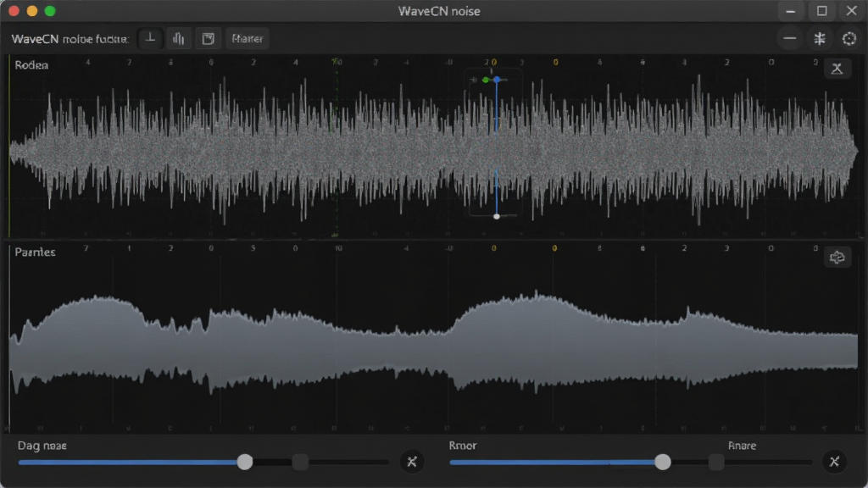Click the white handle at the playhead's bottom
The height and width of the screenshot is (488, 868).
pos(497,216)
